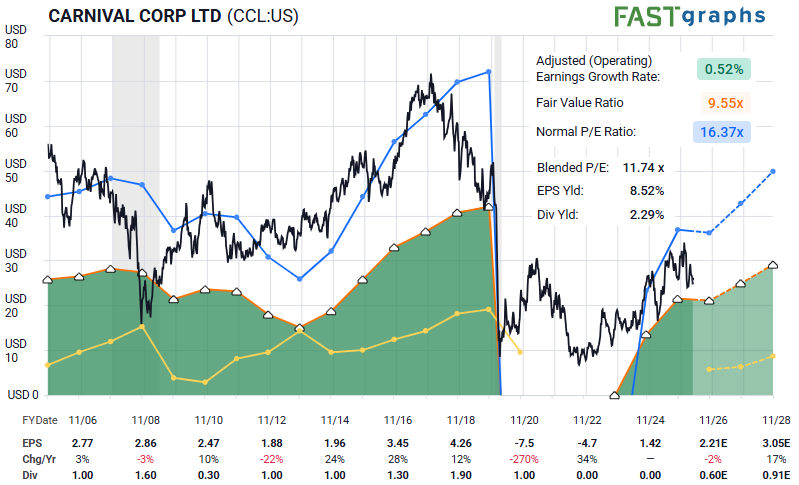Click the 3.05E EPS estimate
Screen dimensions: 799x485
[x=777, y=443]
